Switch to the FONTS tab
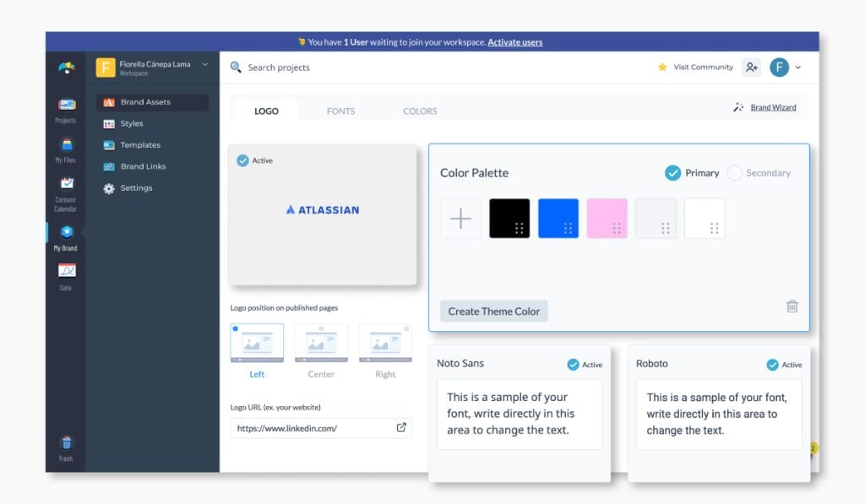This screenshot has width=865, height=504. [x=340, y=111]
